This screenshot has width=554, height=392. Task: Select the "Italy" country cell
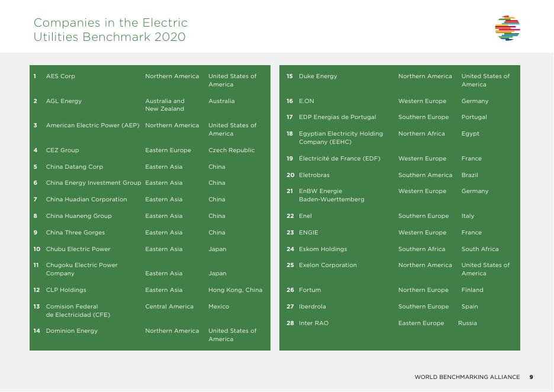coord(468,216)
